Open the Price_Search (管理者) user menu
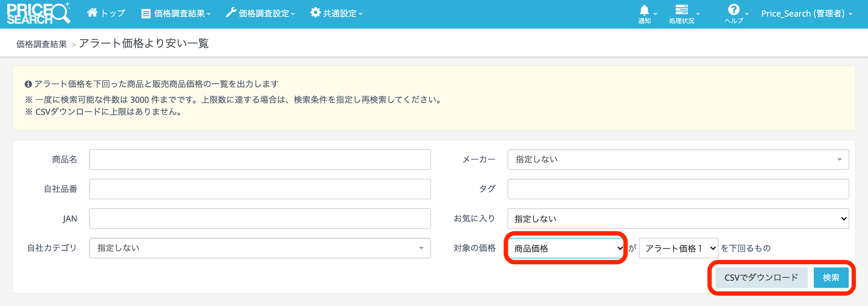Screen dimensions: 868x306 (806, 14)
